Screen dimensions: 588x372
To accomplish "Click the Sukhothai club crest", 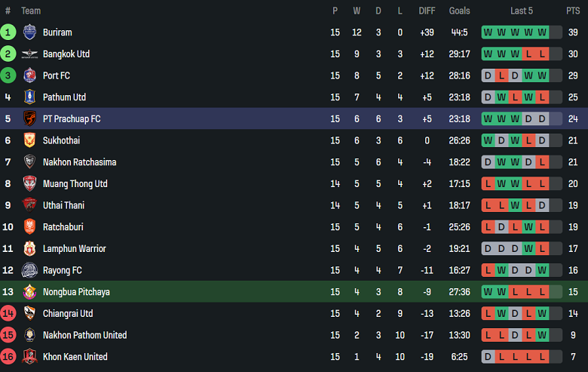I will coord(29,140).
